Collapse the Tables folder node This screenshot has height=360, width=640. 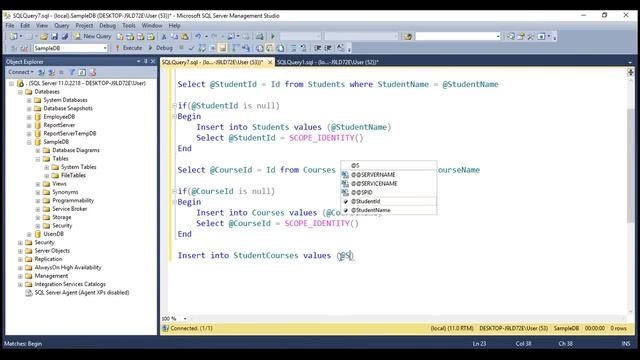coord(38,159)
